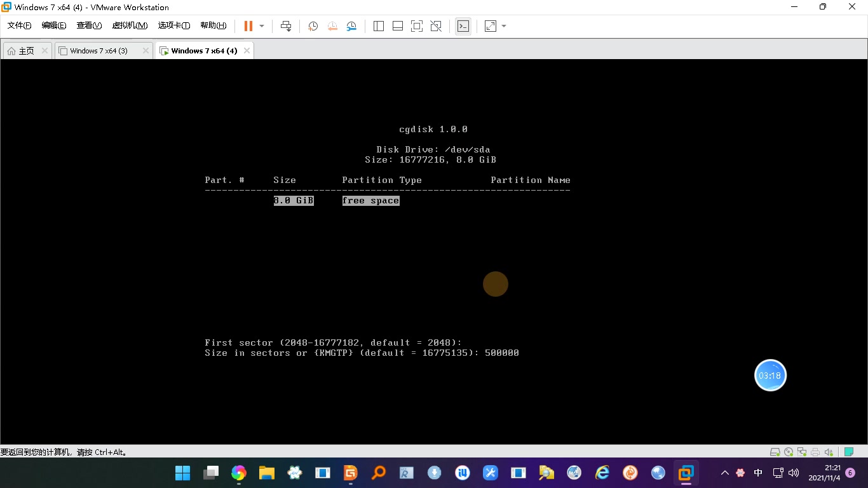Screen dimensions: 868x488
Task: Suspend the virtual machine using pause icon
Action: (248, 26)
